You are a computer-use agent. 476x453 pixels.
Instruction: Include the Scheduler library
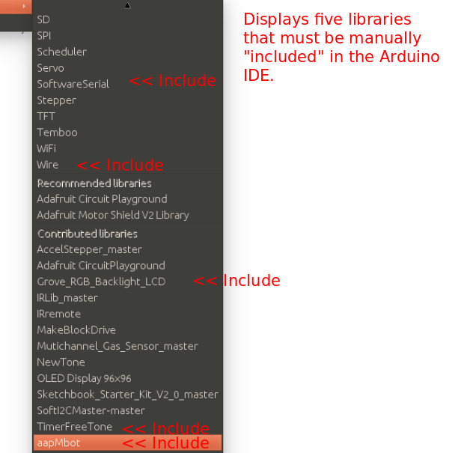[61, 52]
